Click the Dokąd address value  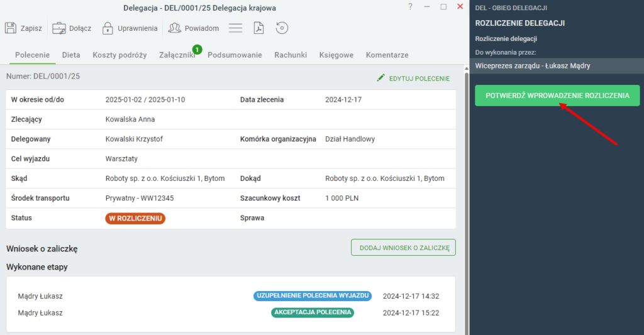pos(385,178)
